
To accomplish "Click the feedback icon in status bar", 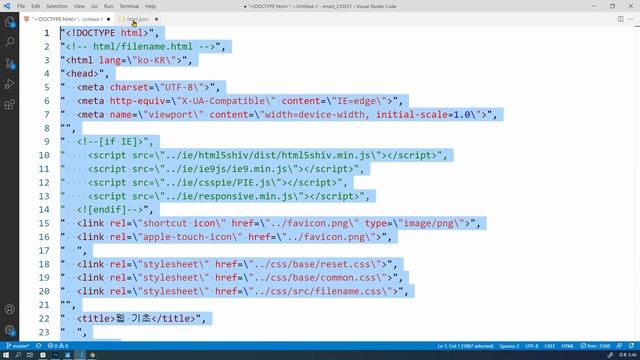I will point(620,346).
